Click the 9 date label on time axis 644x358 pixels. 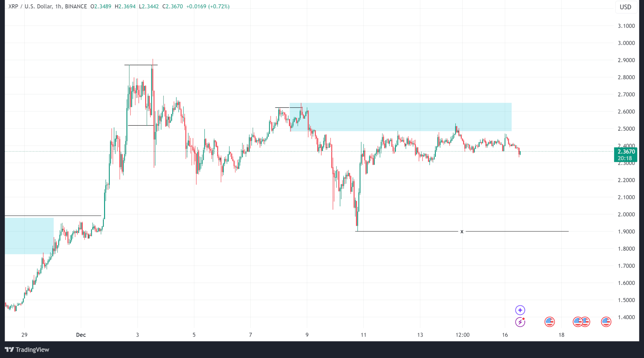click(307, 335)
